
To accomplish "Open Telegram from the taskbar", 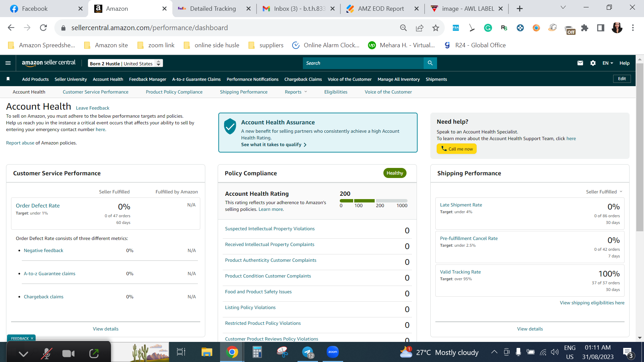I will [308, 352].
